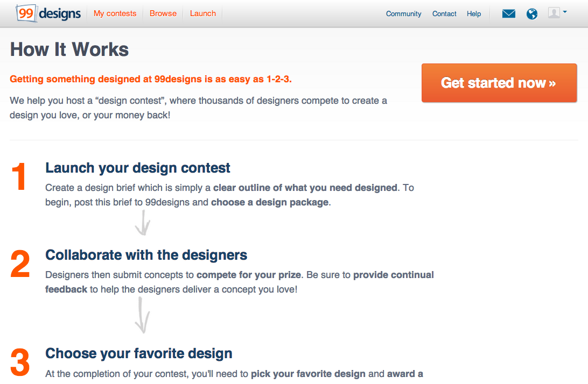Click the user avatar icon
Screen dimensions: 588x384
[554, 13]
